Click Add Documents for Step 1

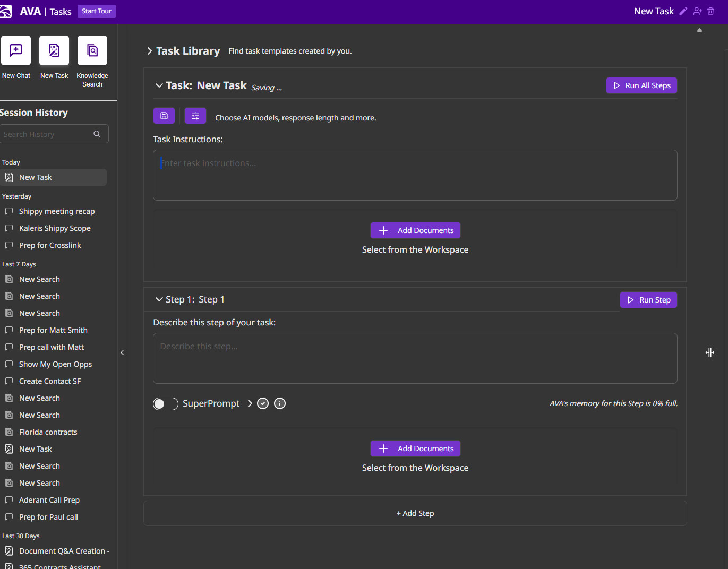[415, 449]
